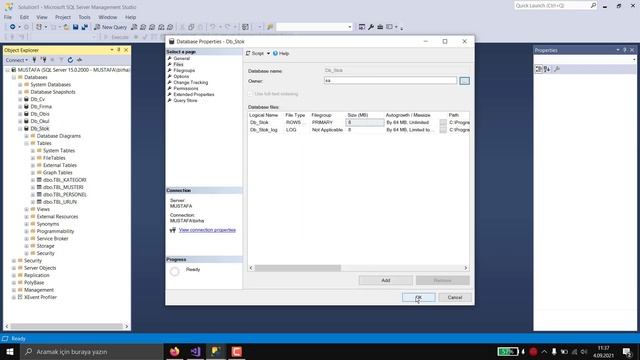Open the Project menu
Viewport: 640px width, 360px height.
tap(63, 17)
